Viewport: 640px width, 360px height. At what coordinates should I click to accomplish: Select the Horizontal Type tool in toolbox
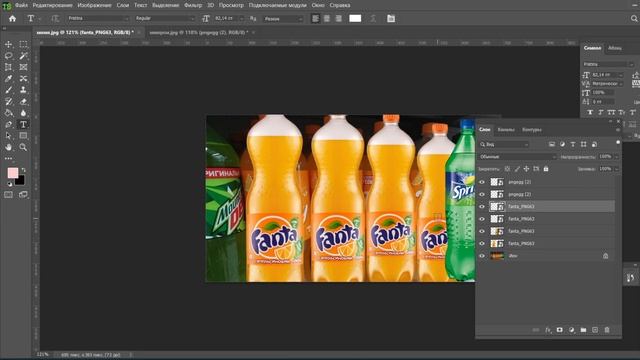23,124
